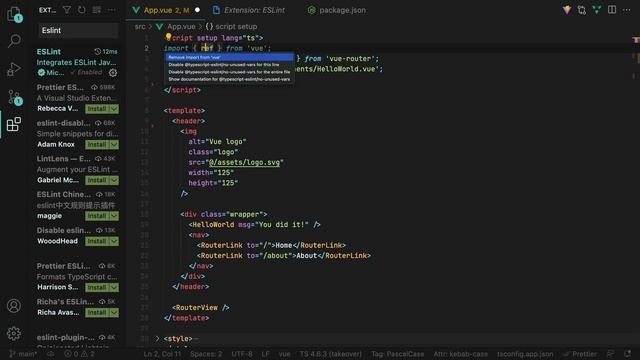Screen dimensions: 640x360
Task: Click the lightbulb quick fix icon
Action: [x=168, y=37]
